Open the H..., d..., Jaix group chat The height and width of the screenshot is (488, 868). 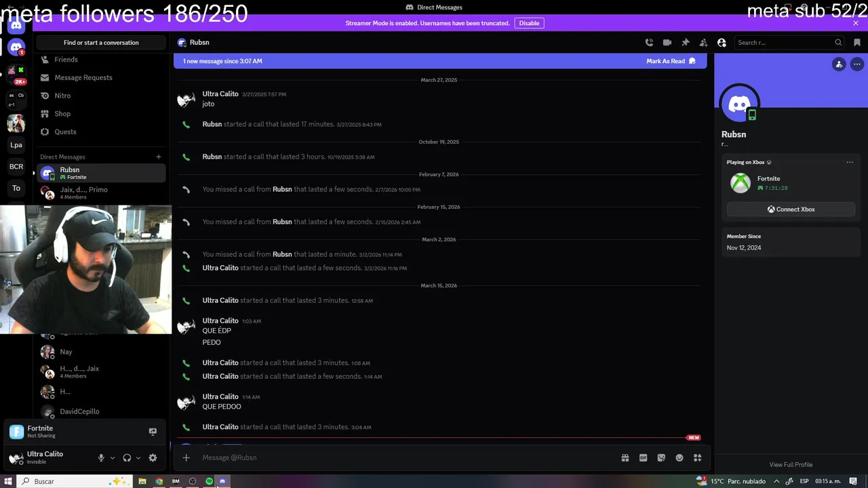(101, 371)
